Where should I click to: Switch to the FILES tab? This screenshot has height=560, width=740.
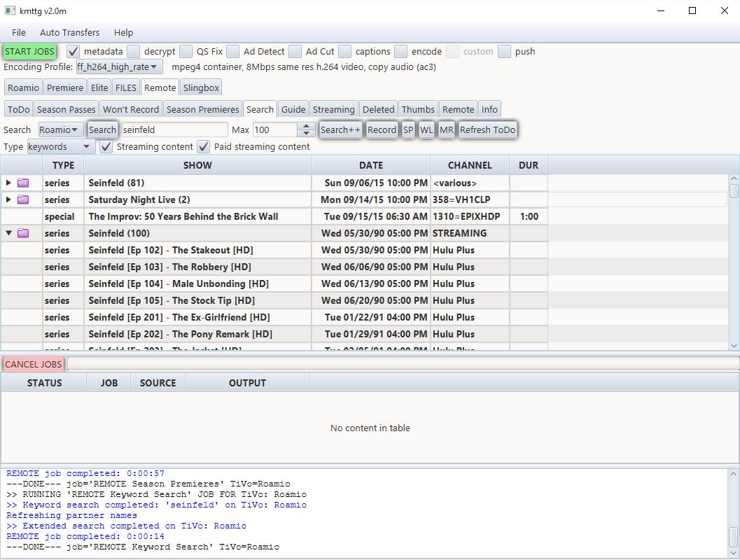(x=126, y=87)
